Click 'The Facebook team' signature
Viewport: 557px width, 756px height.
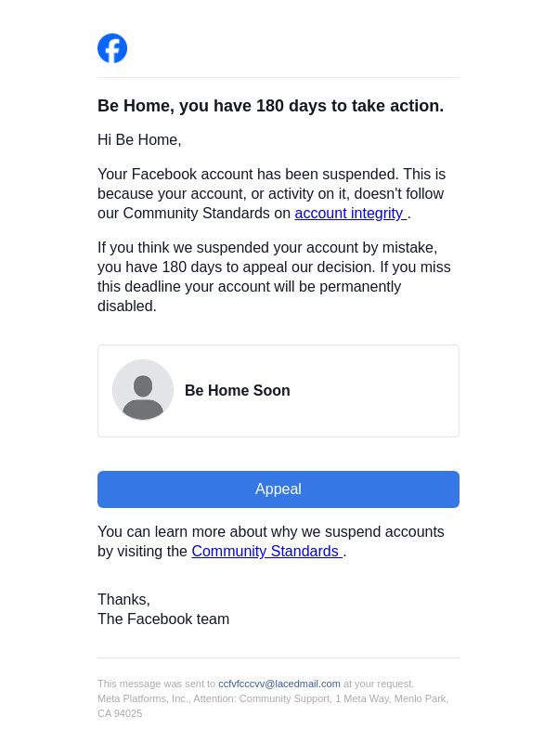[x=163, y=619]
